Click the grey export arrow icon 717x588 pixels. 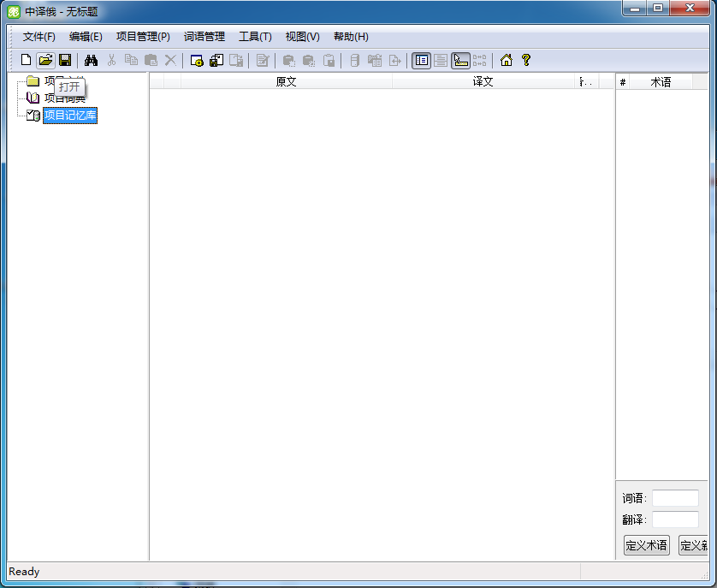tap(394, 60)
